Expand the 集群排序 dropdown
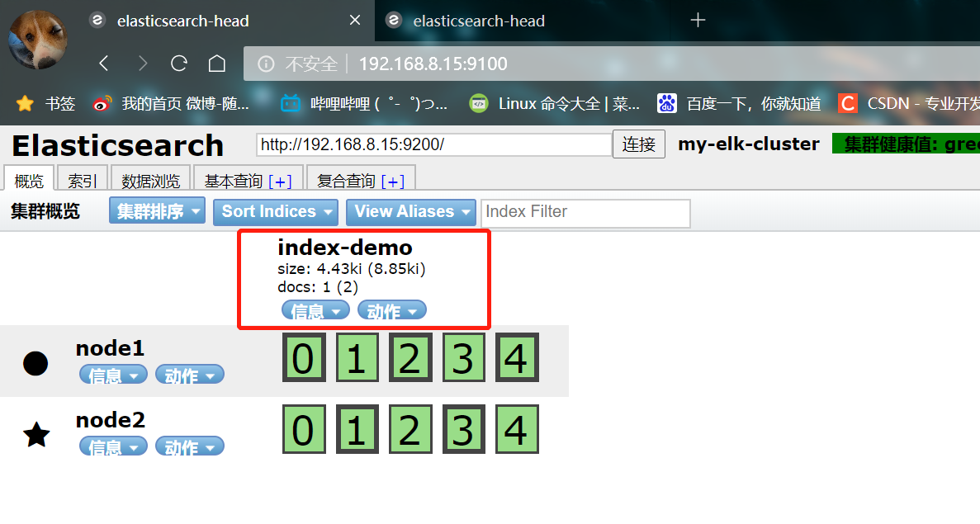Viewport: 980px width, 524px height. pyautogui.click(x=157, y=211)
